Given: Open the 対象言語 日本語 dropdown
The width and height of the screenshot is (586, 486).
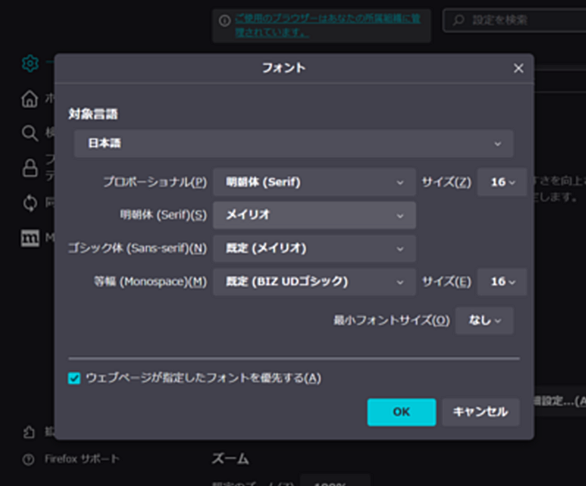Looking at the screenshot, I should [294, 144].
